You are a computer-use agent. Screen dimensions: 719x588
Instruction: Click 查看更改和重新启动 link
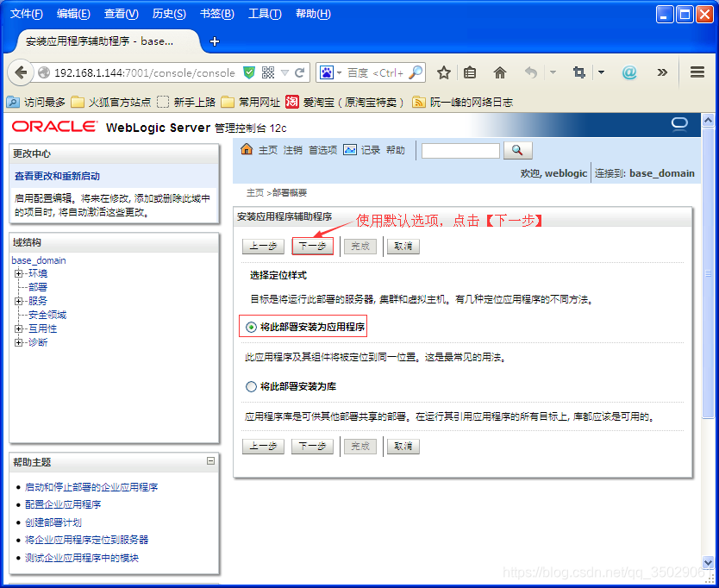tap(57, 176)
